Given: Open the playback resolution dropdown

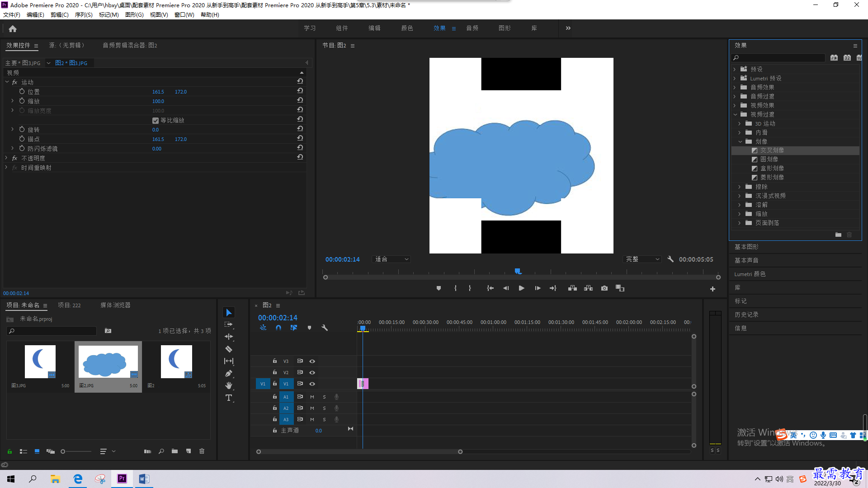Looking at the screenshot, I should (x=642, y=259).
